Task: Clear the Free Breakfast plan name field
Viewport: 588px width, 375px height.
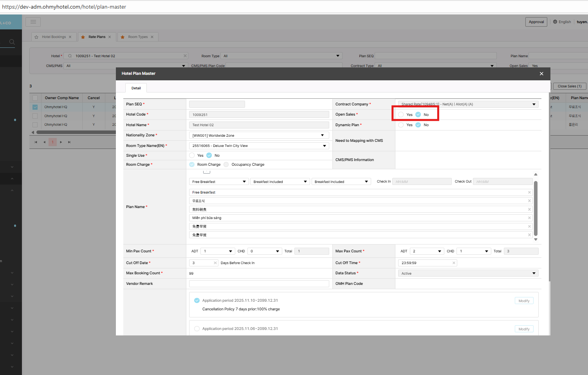Action: click(529, 192)
